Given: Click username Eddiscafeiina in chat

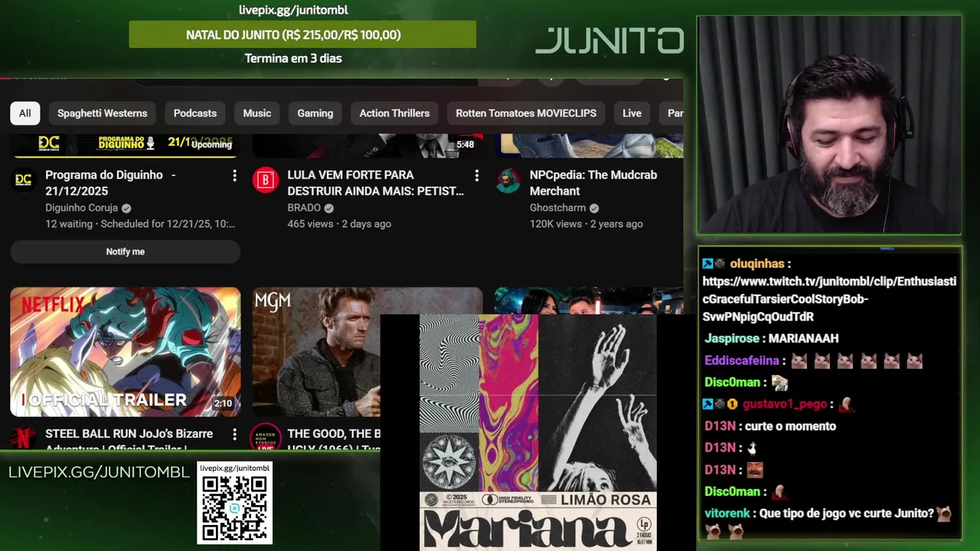Looking at the screenshot, I should 742,360.
